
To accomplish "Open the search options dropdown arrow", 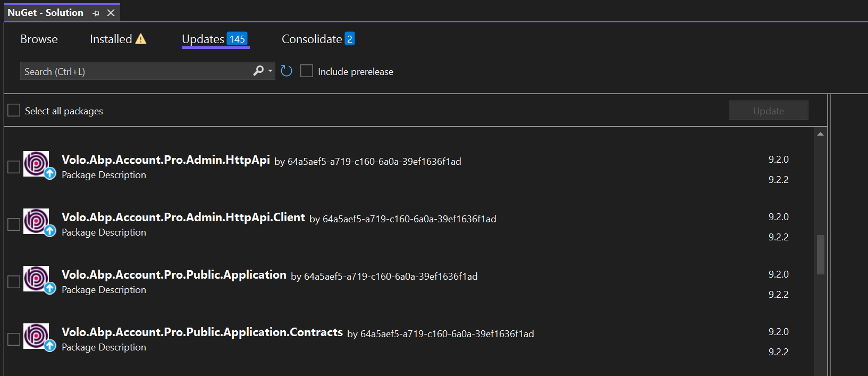I will click(x=270, y=71).
